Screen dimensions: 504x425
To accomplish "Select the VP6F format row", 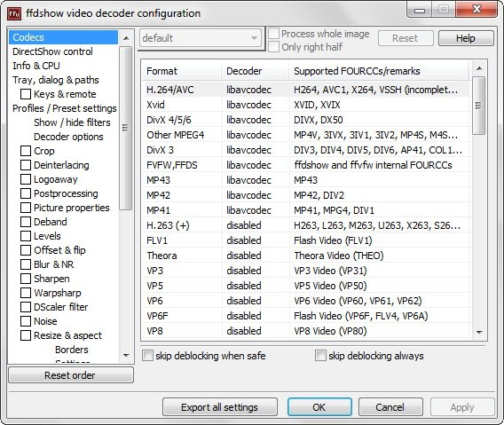I will 305,316.
